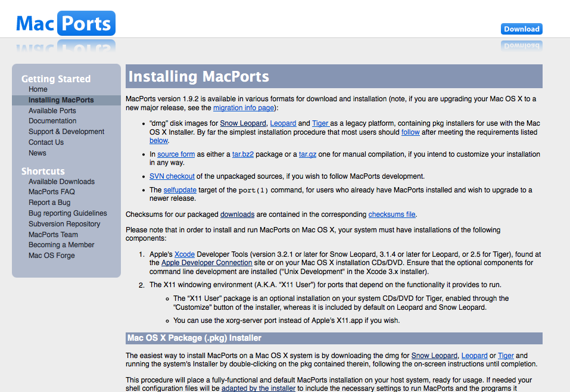Open the Documentation sidebar item
570x392 pixels.
[x=52, y=121]
